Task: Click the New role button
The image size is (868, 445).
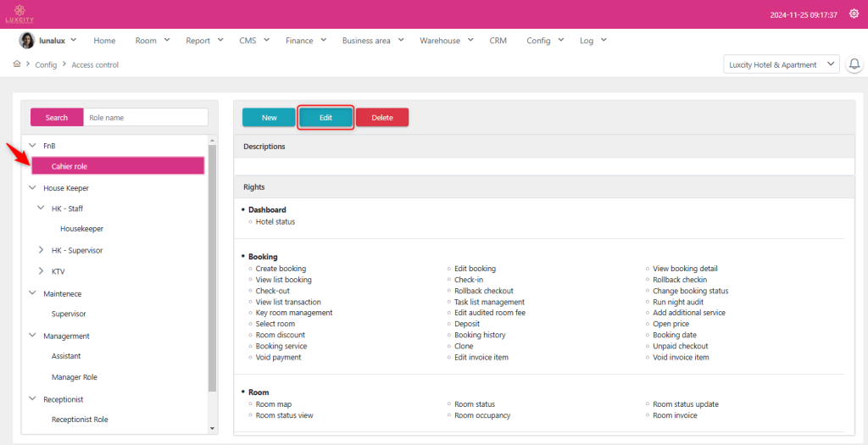Action: 269,118
